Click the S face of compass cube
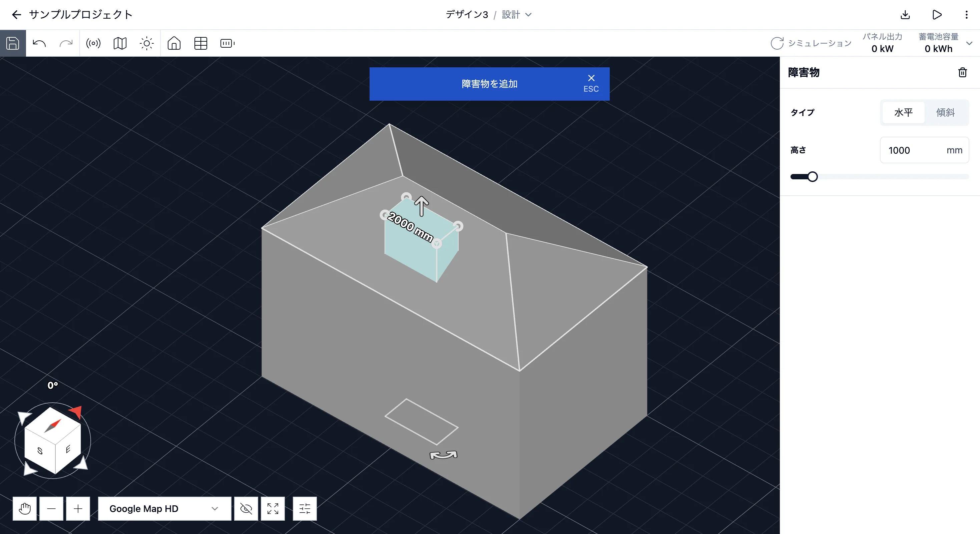 click(x=40, y=451)
